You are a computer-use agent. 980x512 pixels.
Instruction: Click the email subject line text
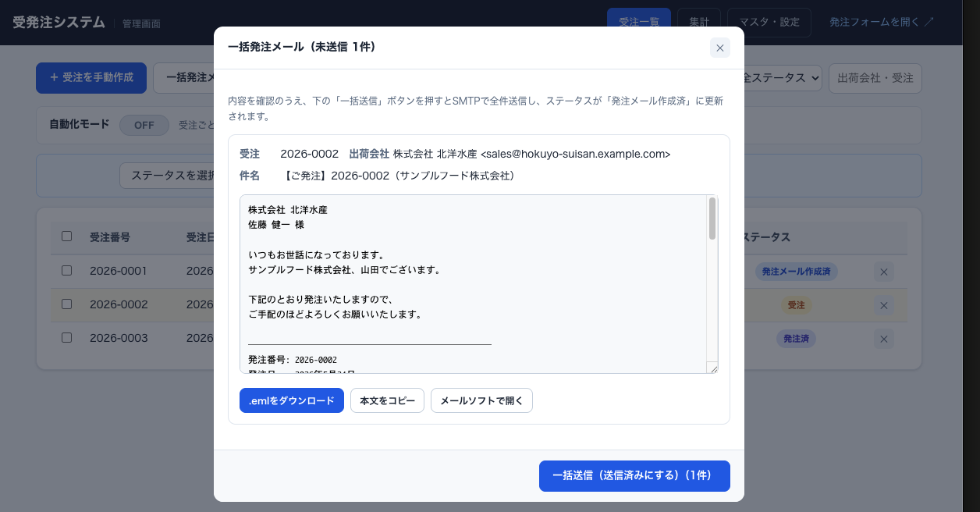[x=400, y=176]
